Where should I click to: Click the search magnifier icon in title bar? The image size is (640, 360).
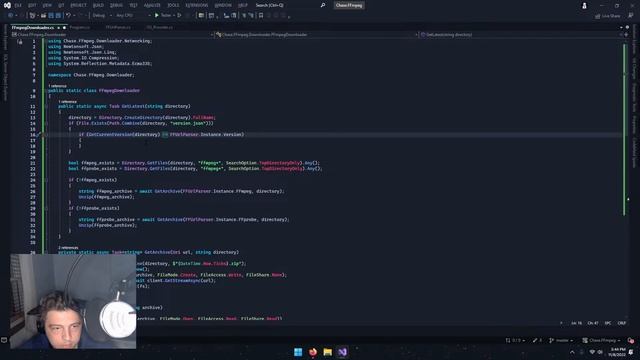[x=322, y=5]
